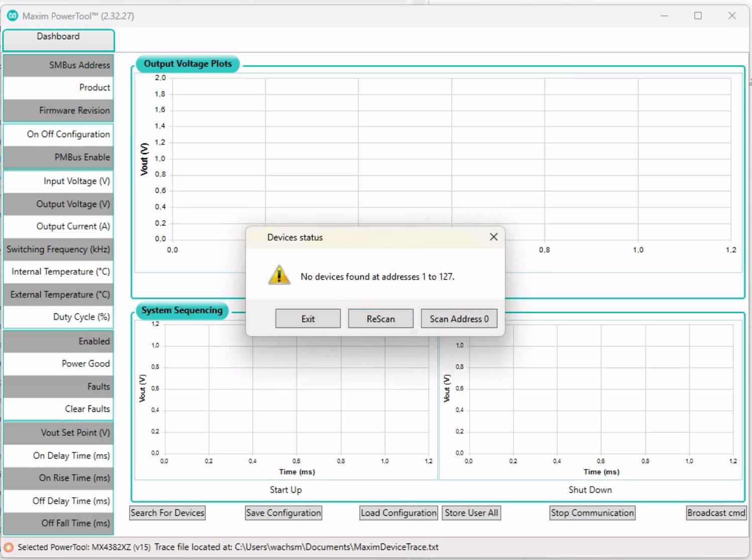This screenshot has width=752, height=560.
Task: Select the Clear Faults row
Action: coord(58,409)
